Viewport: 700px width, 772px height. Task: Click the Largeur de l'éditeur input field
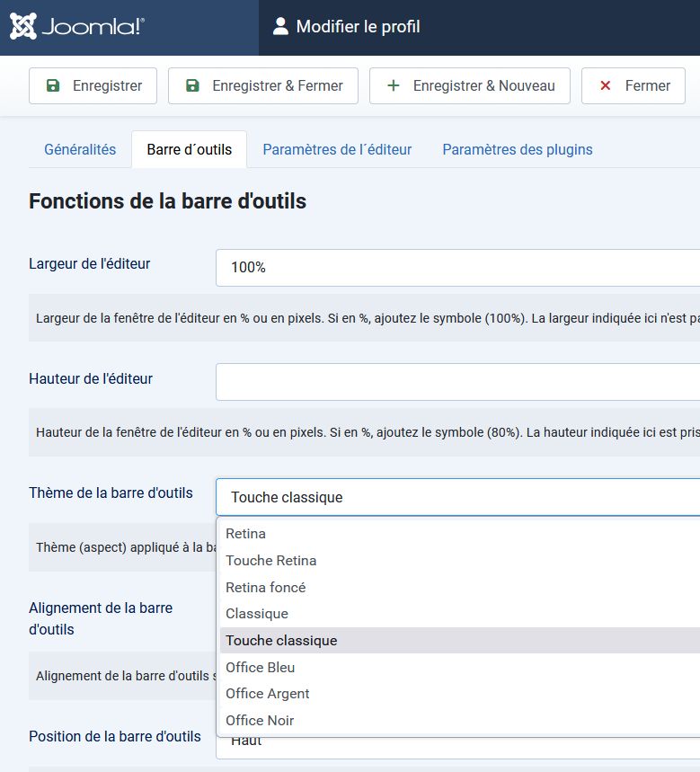tap(456, 268)
